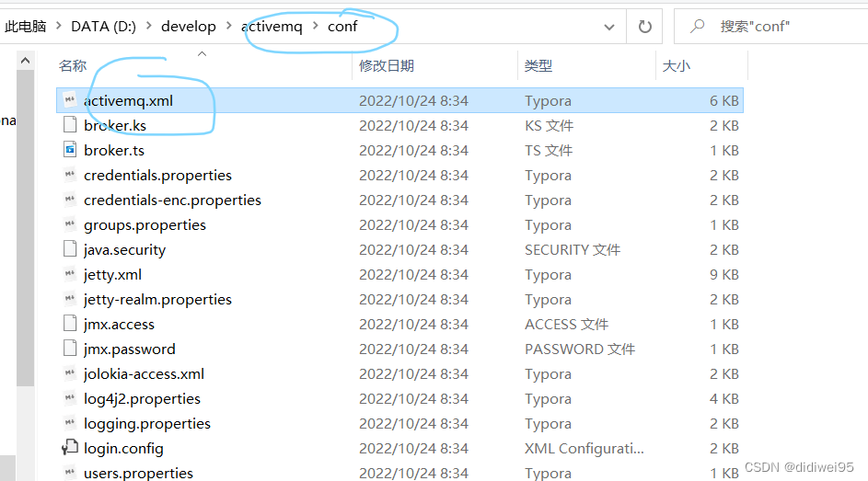The width and height of the screenshot is (868, 481).
Task: Click the jetty.xml file icon
Action: (x=70, y=274)
